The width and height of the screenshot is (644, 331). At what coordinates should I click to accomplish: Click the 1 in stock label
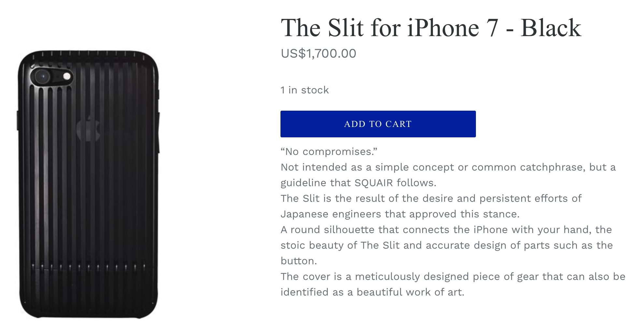click(305, 90)
